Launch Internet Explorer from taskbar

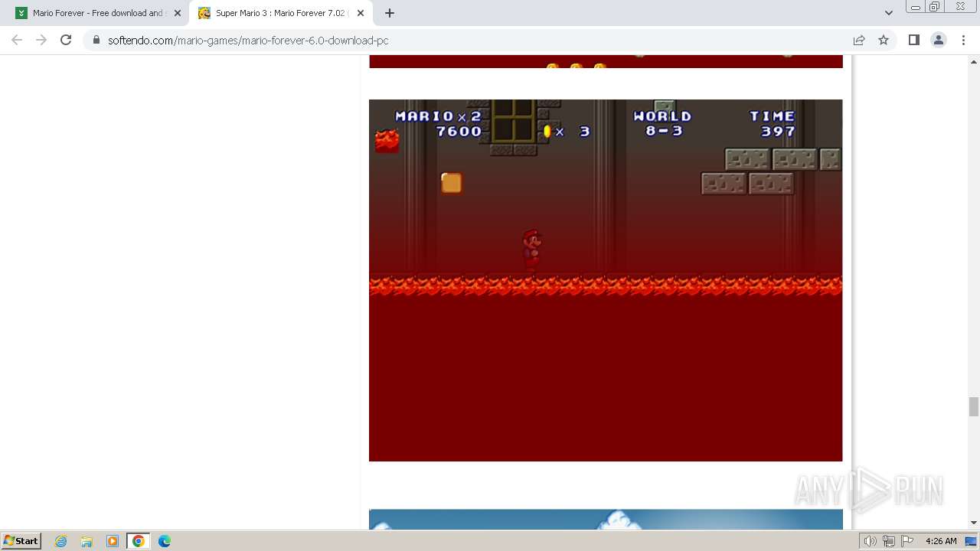pos(60,541)
